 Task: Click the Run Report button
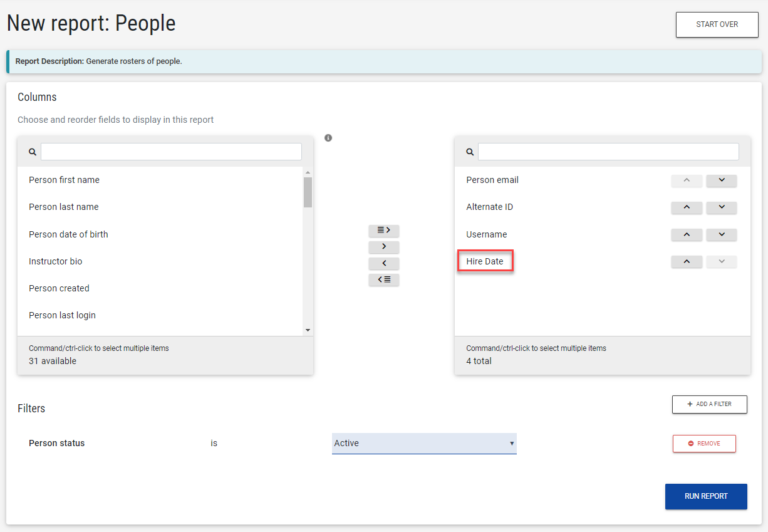(706, 496)
